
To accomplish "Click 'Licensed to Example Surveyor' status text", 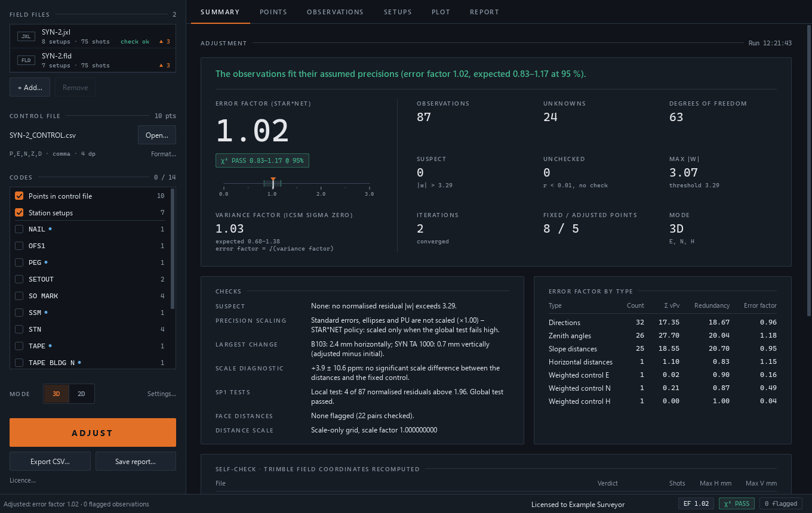I will tap(578, 504).
